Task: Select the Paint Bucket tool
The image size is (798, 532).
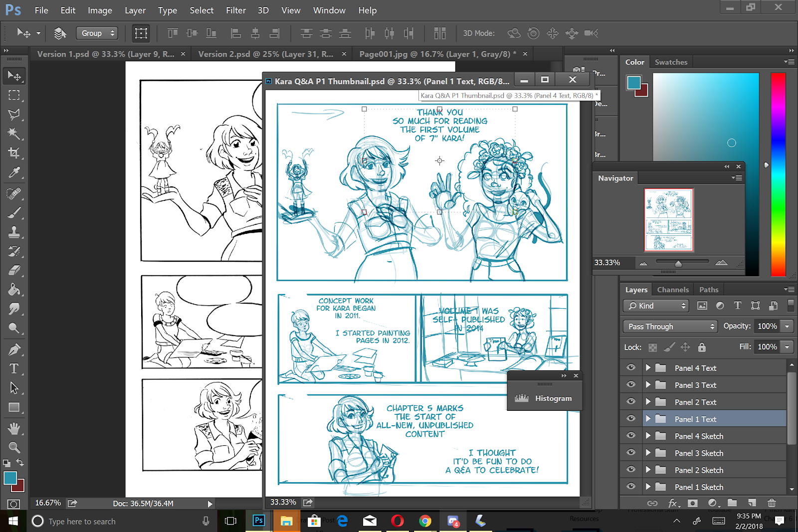Action: point(14,290)
